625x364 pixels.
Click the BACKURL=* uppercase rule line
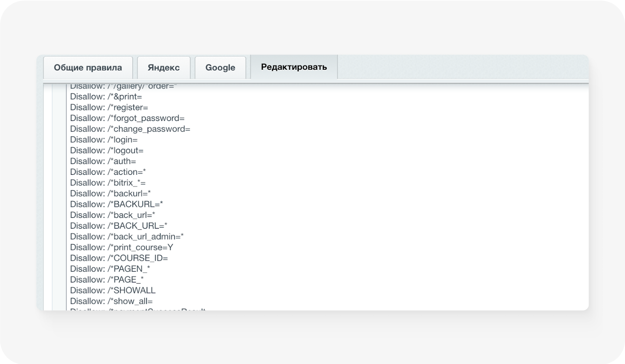pos(116,204)
